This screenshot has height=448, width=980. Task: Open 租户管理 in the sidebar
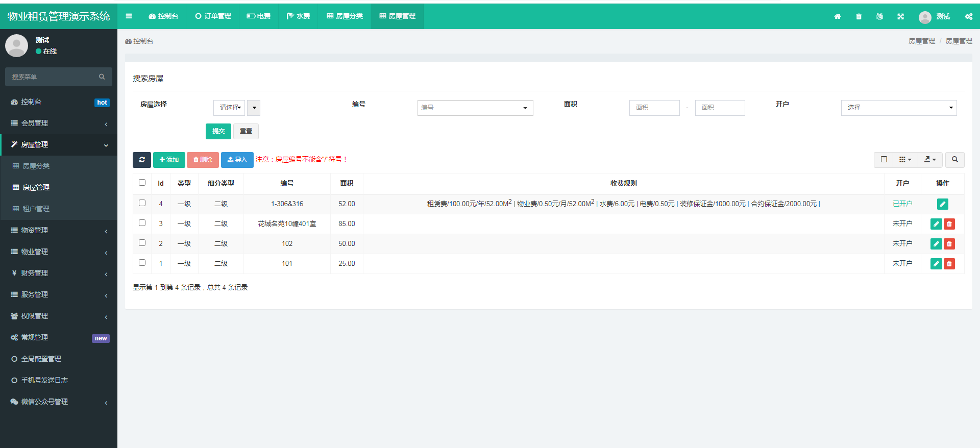[36, 209]
